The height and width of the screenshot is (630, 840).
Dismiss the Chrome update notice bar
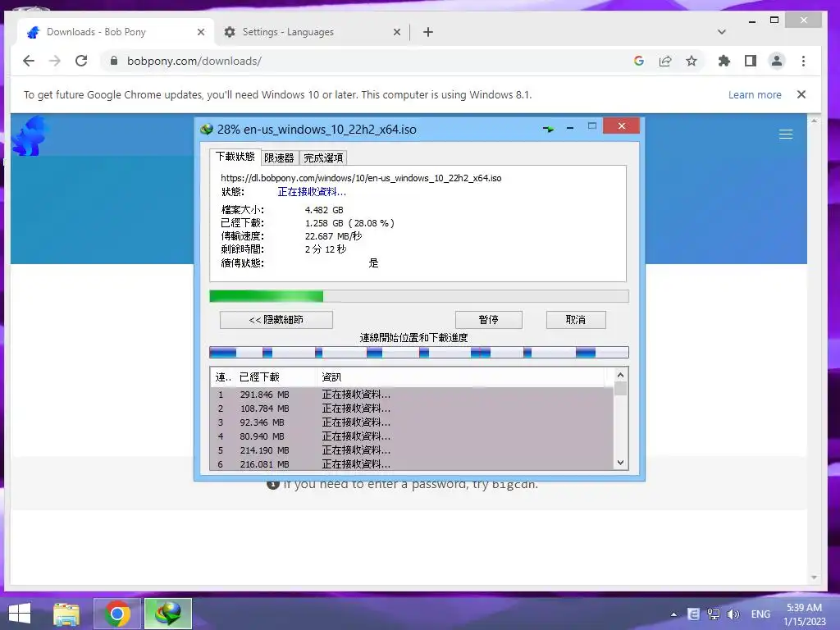[x=801, y=94]
